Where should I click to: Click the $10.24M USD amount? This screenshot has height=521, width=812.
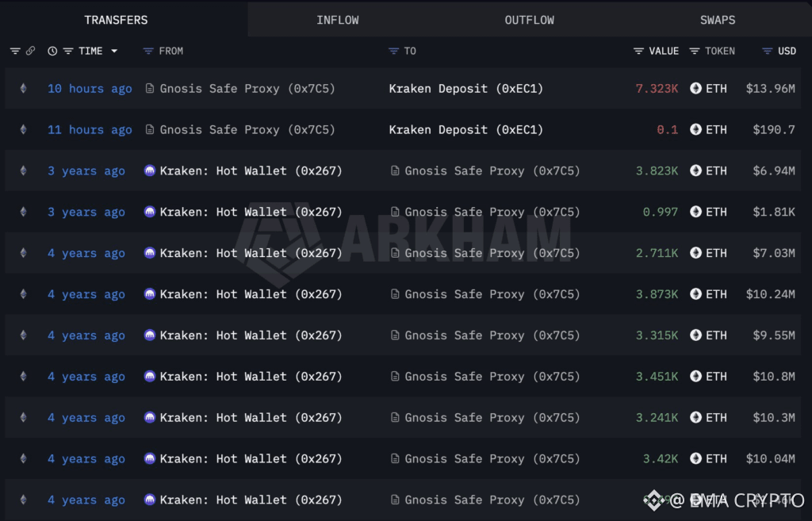pos(771,294)
